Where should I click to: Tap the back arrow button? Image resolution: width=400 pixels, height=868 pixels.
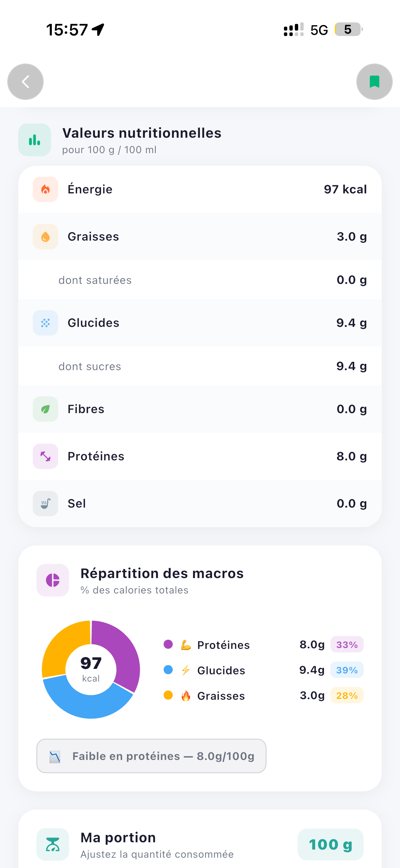click(x=25, y=81)
